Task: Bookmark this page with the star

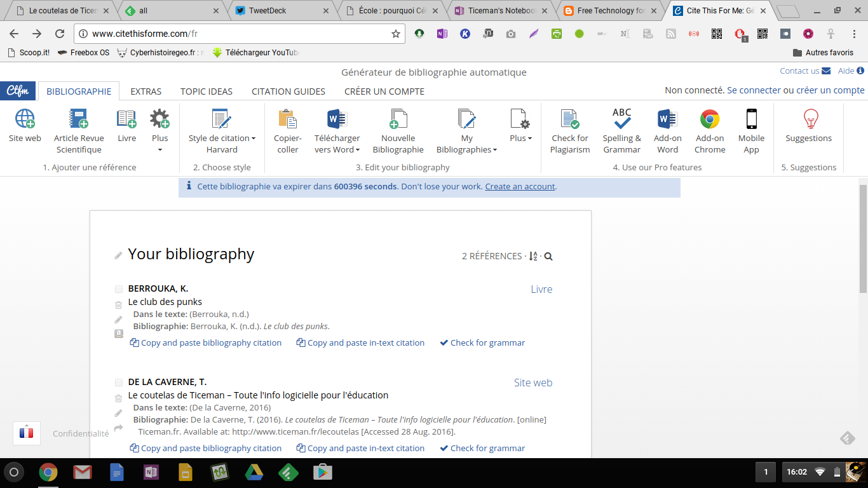Action: click(396, 34)
